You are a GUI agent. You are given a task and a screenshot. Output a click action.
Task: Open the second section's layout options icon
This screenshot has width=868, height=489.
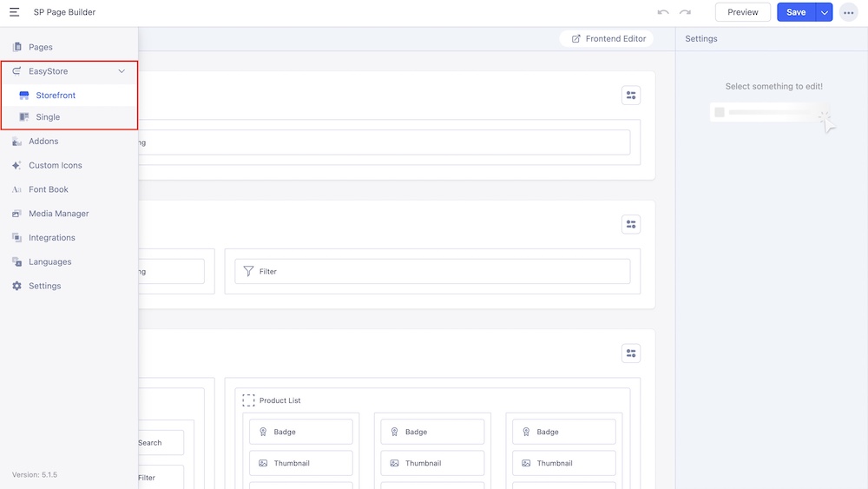pos(631,224)
